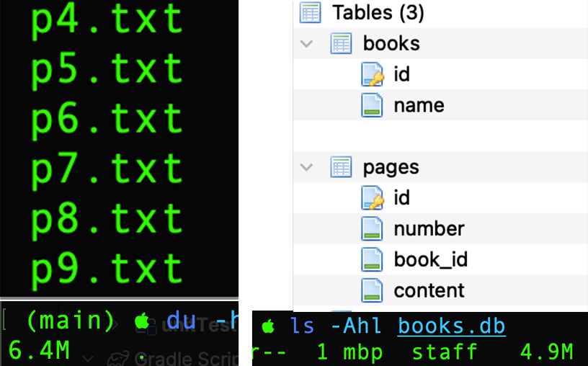
Task: Click the number column field icon
Action: point(372,229)
